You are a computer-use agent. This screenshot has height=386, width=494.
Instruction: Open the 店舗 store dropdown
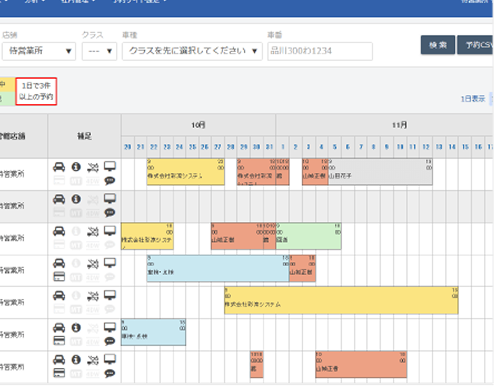coord(39,51)
